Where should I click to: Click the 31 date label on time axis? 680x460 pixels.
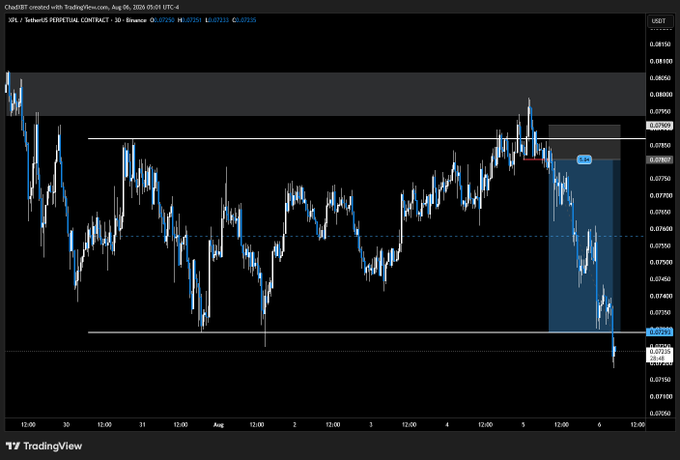pyautogui.click(x=142, y=425)
